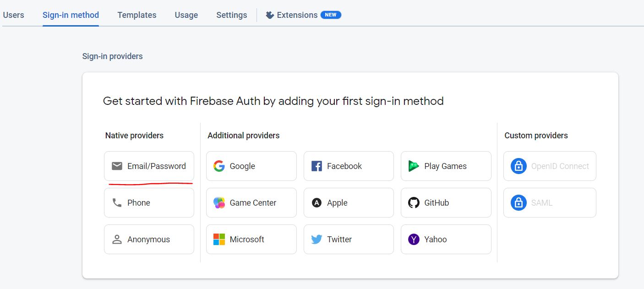Click the Facebook logo icon
Screen dimensions: 644x289
click(x=317, y=166)
